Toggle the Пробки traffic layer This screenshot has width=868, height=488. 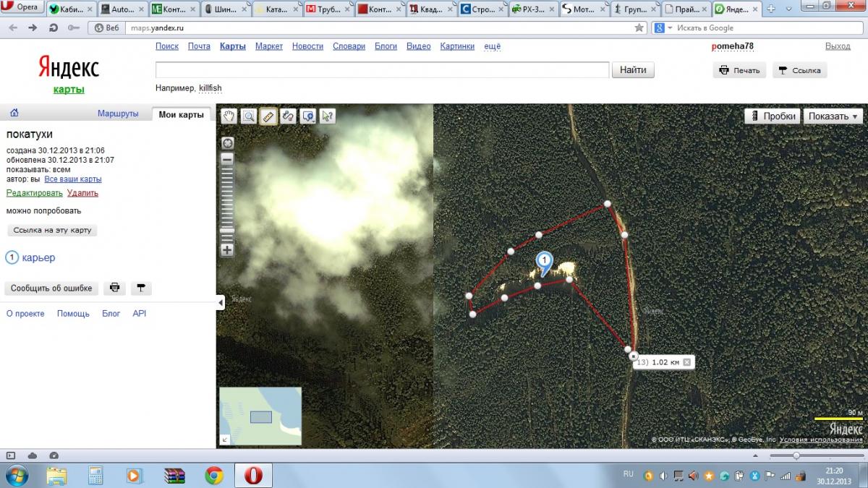coord(772,116)
